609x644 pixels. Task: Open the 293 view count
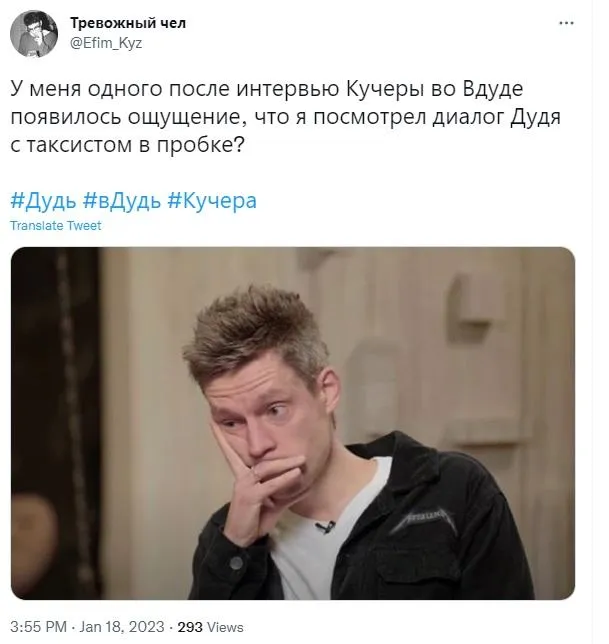190,627
